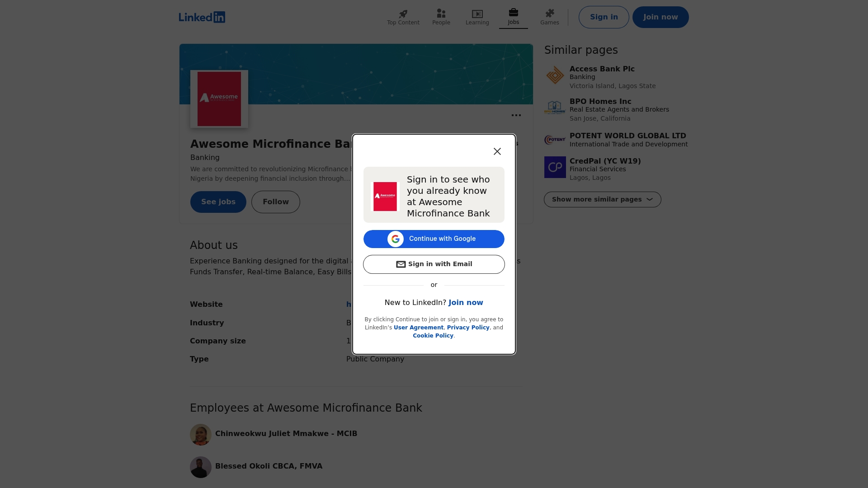
Task: Click the Website label
Action: click(x=206, y=305)
